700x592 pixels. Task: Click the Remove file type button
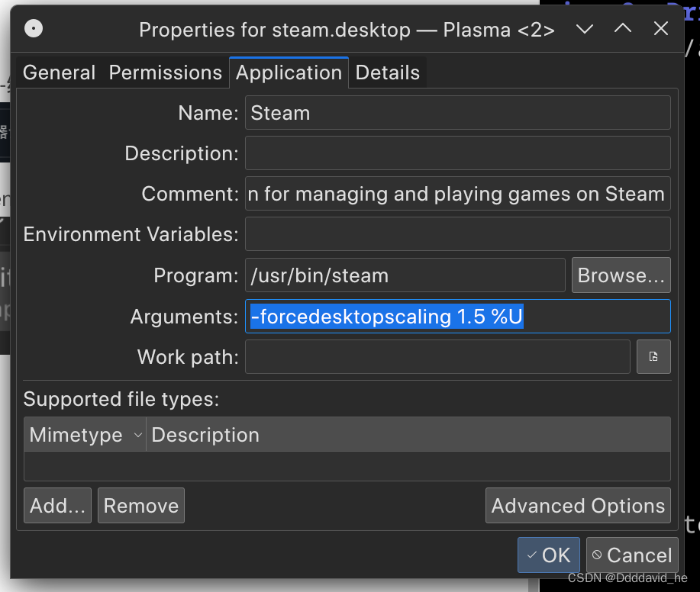(141, 506)
